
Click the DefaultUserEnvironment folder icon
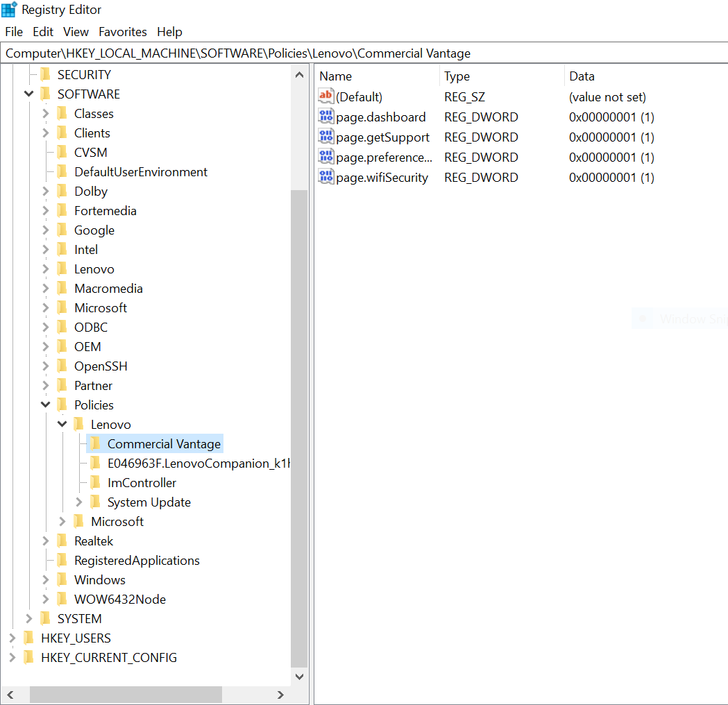(x=62, y=171)
